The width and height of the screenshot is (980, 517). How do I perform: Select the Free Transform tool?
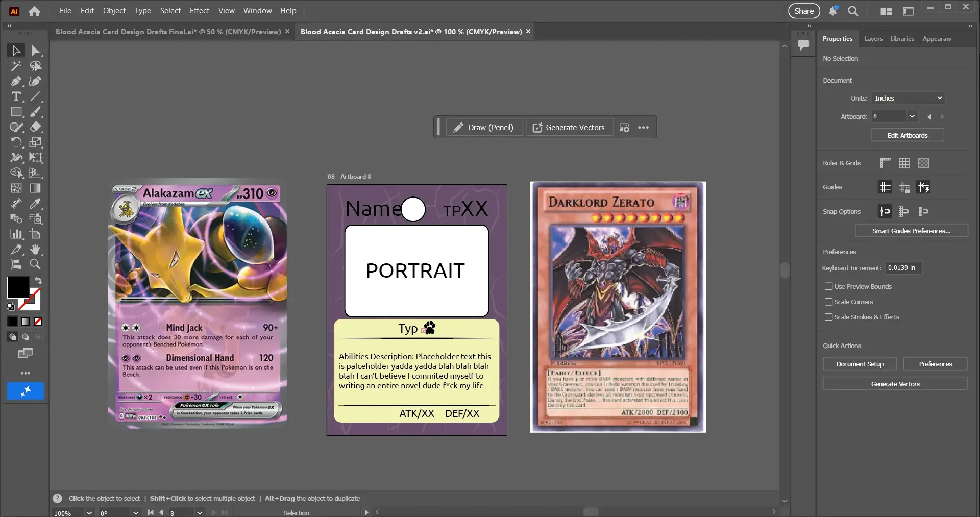35,158
